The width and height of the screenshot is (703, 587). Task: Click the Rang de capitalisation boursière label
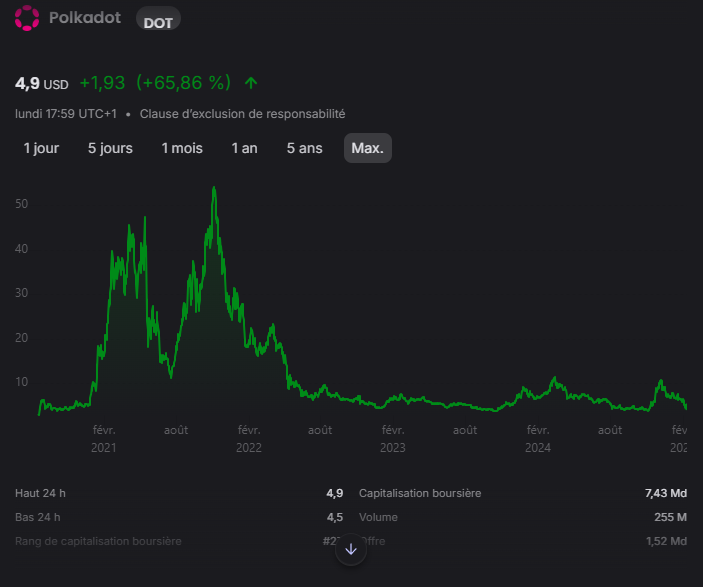click(x=98, y=541)
